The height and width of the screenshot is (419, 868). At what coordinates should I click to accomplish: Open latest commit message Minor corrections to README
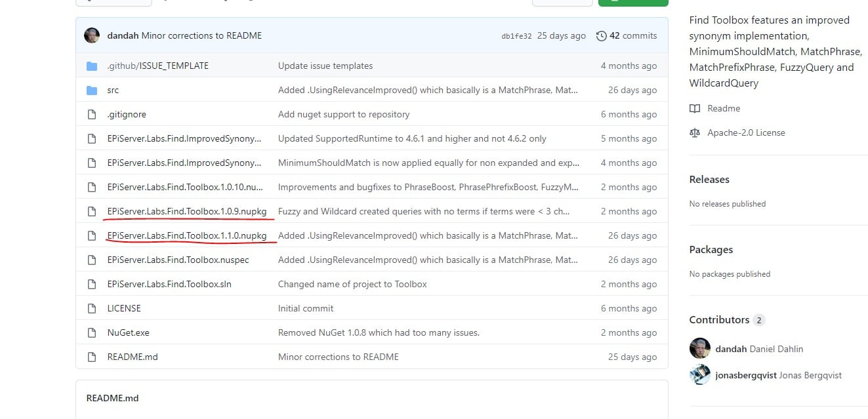(201, 35)
